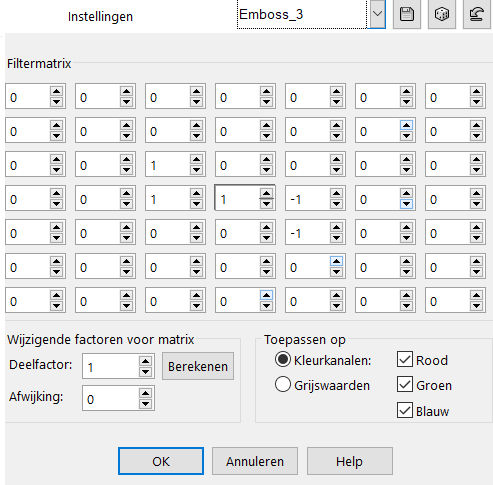This screenshot has width=493, height=485.
Task: Confirm the filter with OK
Action: point(161,461)
